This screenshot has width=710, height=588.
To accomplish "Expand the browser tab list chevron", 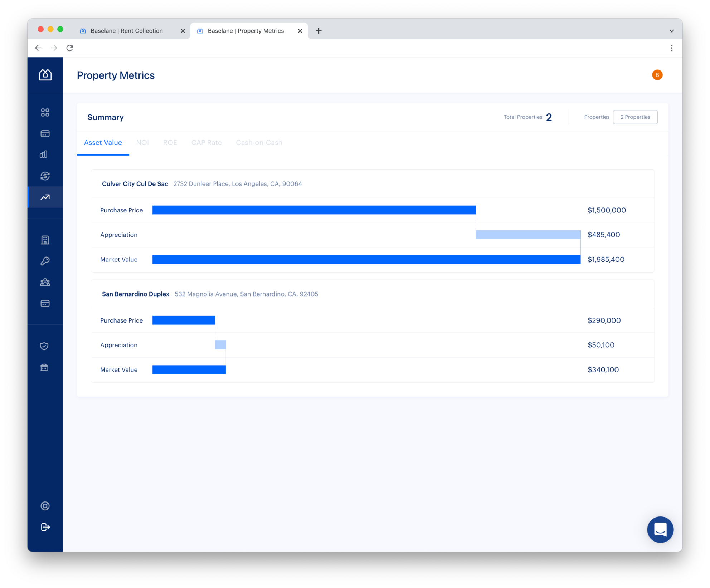I will [x=672, y=31].
